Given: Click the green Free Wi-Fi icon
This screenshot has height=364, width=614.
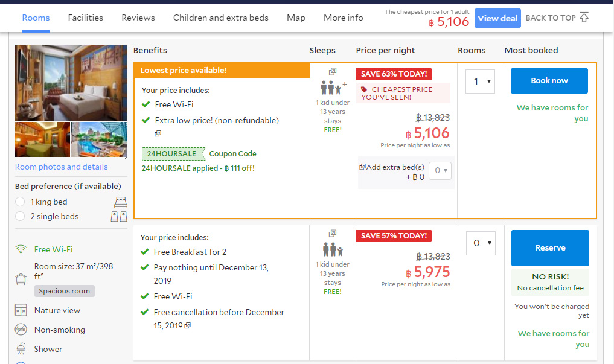Looking at the screenshot, I should [21, 249].
